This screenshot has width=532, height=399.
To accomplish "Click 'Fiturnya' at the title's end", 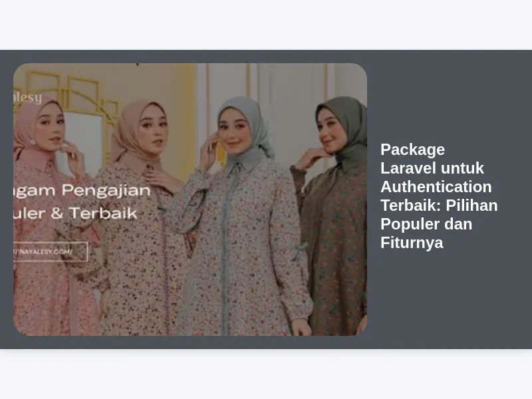I will (412, 243).
